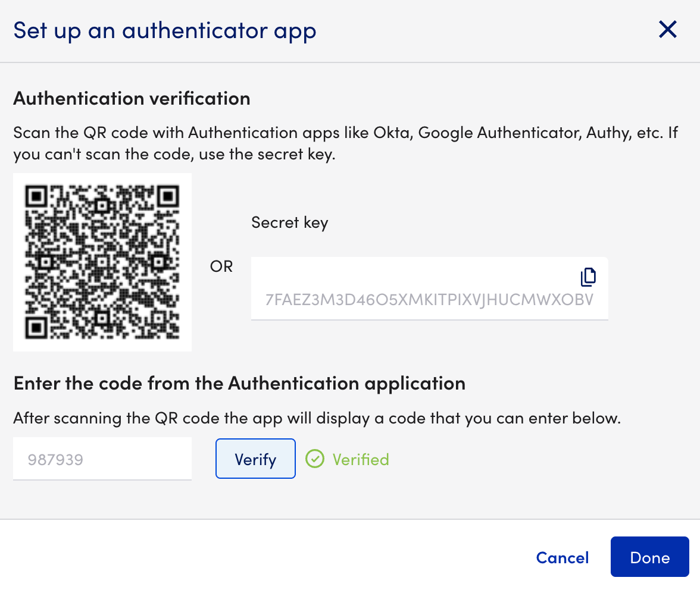Click the Done button
The image size is (700, 590).
[x=649, y=557]
